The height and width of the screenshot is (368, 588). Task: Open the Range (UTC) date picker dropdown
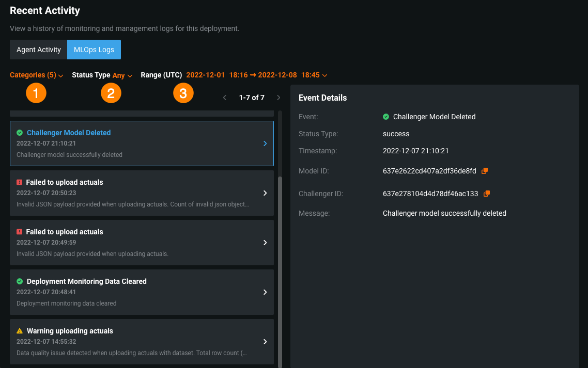[257, 75]
